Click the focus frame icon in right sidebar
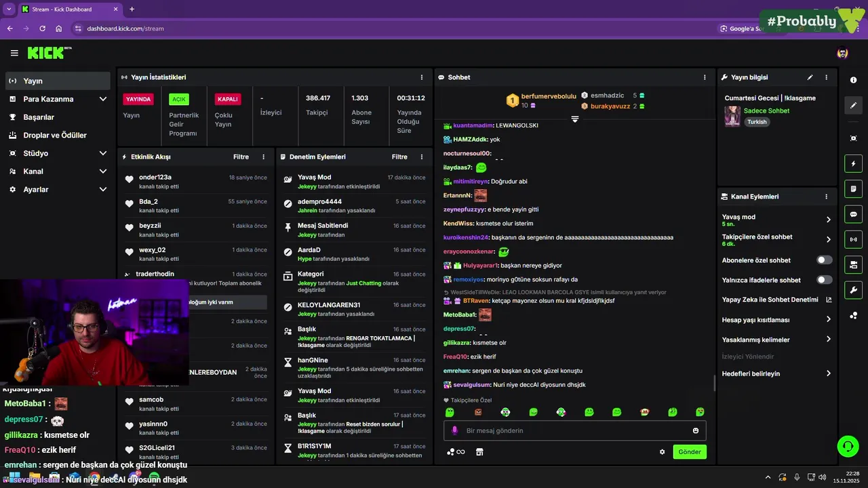This screenshot has height=488, width=868. point(853,138)
